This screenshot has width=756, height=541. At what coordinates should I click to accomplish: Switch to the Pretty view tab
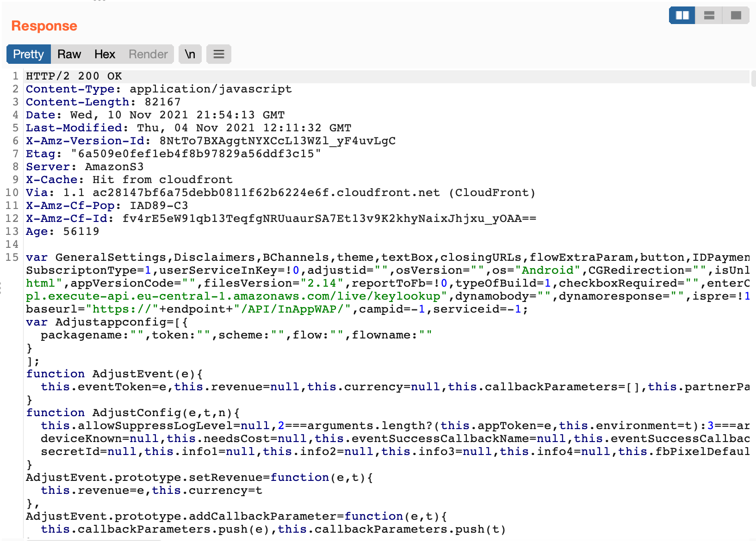point(28,54)
